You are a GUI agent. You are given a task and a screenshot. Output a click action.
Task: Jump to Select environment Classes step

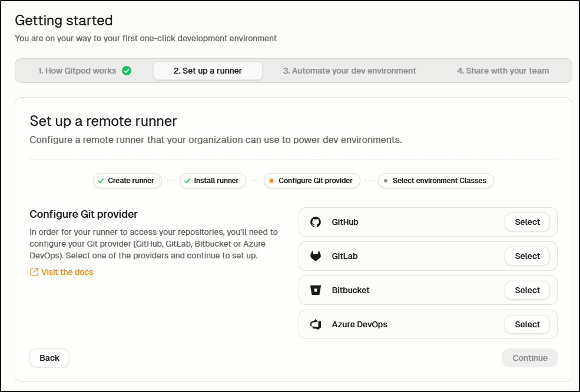(x=436, y=181)
